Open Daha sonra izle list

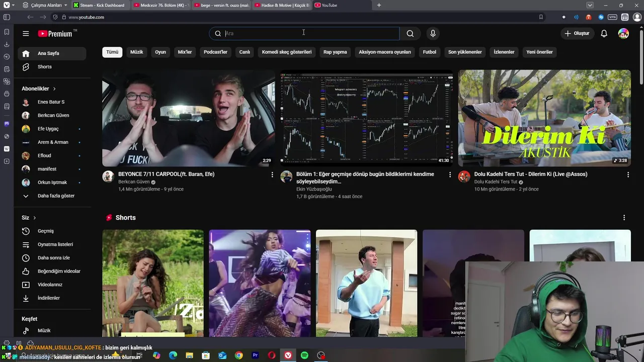click(x=52, y=258)
